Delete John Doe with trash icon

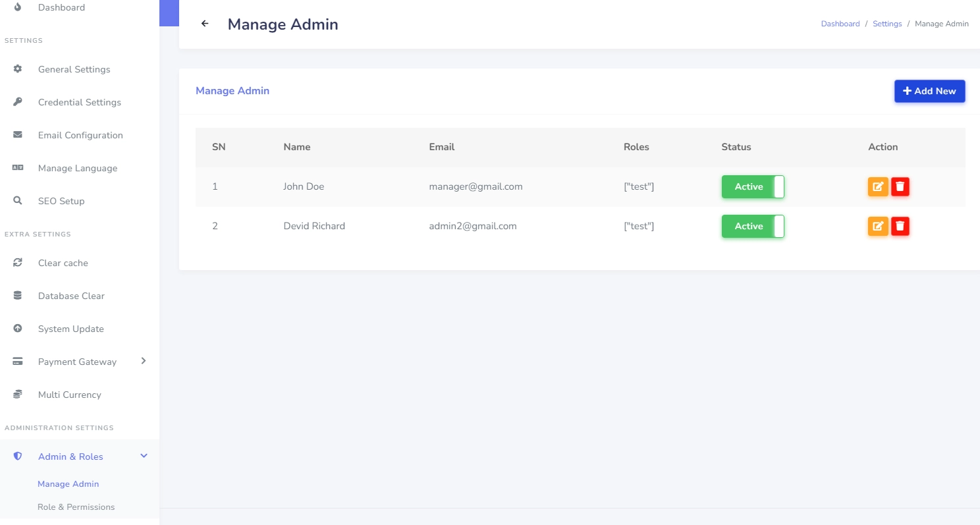900,187
